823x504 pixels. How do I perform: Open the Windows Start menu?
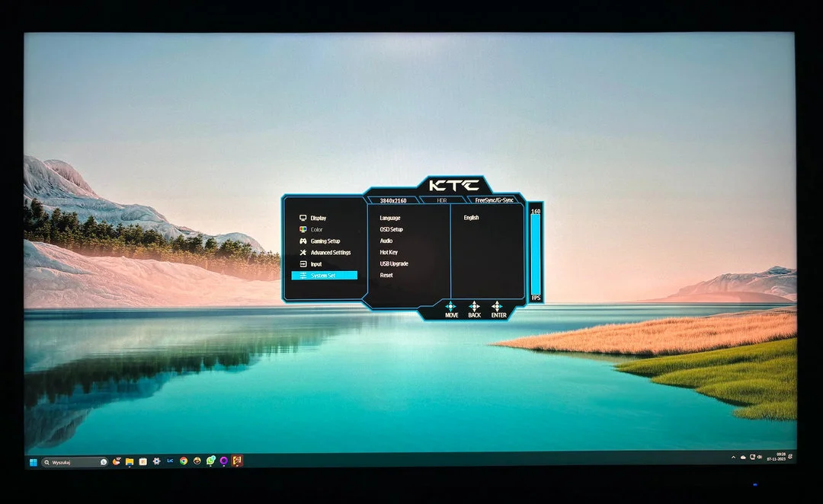(33, 461)
